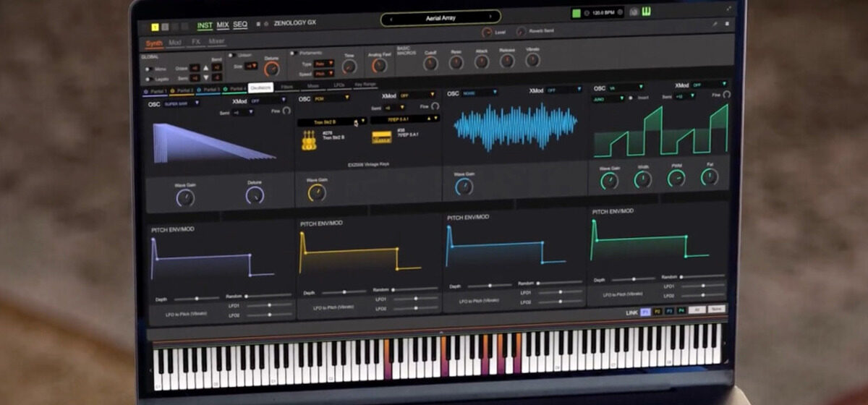Viewport: 868px width, 405px height.
Task: Open the SUPER SAW oscillator type dropdown
Action: pyautogui.click(x=181, y=104)
